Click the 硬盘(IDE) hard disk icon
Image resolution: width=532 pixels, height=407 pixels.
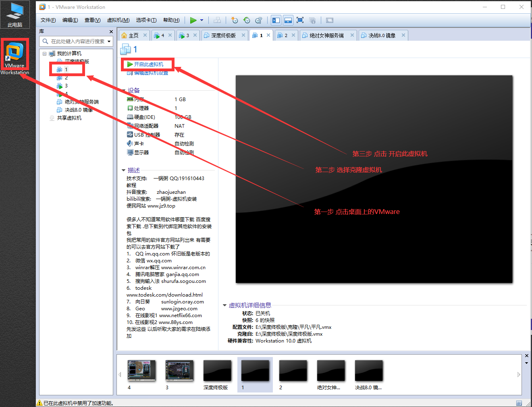click(x=130, y=117)
